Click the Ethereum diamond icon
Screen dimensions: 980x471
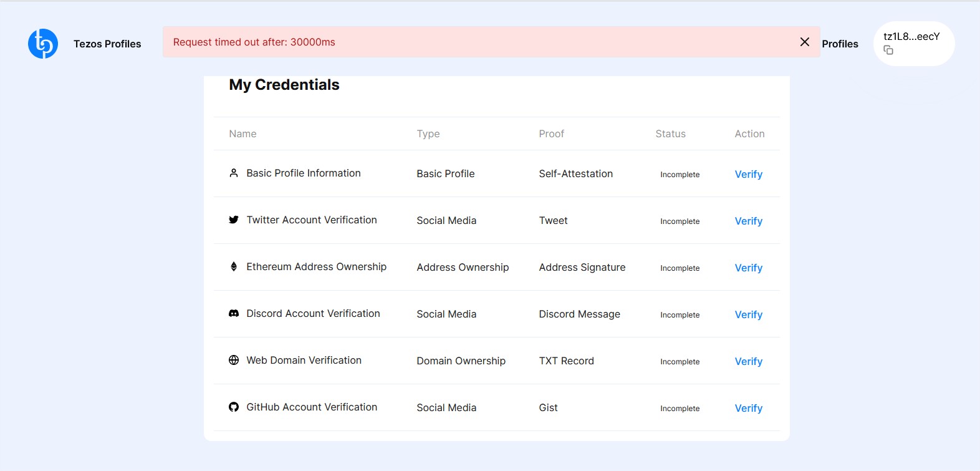(234, 266)
